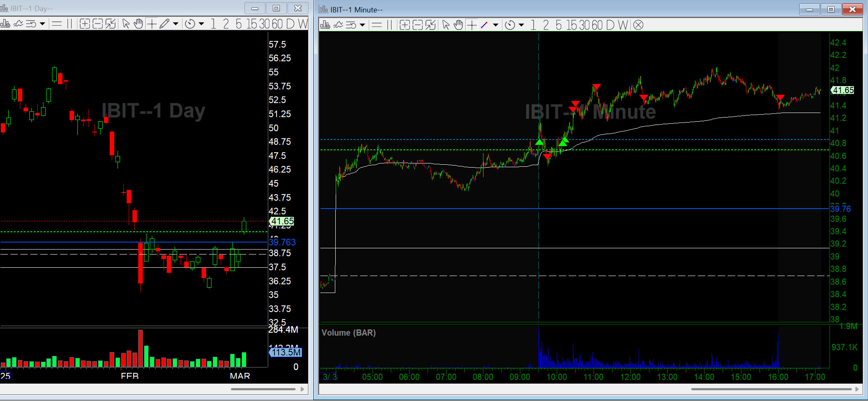Select the pencil drawing tool in Day chart
Image resolution: width=868 pixels, height=401 pixels.
[x=164, y=24]
